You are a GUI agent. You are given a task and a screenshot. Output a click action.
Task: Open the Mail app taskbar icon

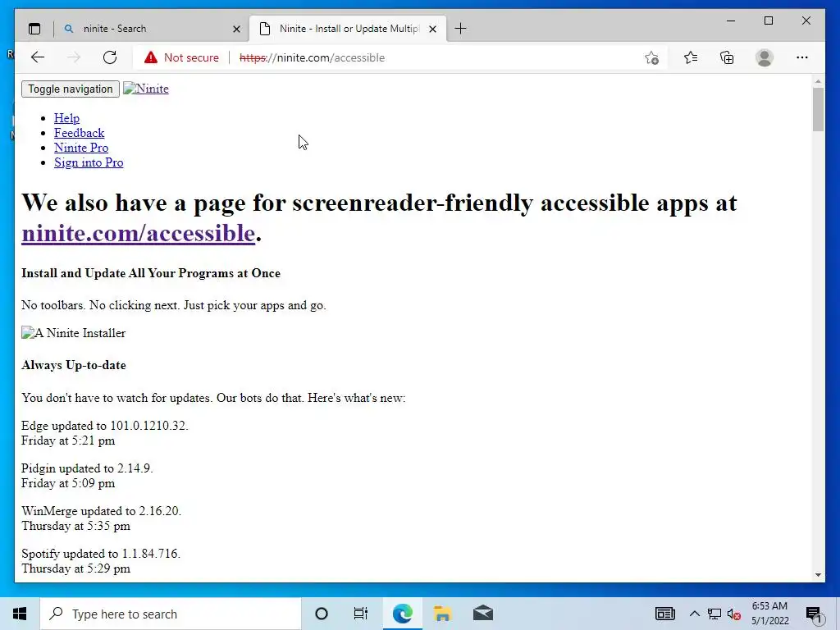[x=483, y=614]
